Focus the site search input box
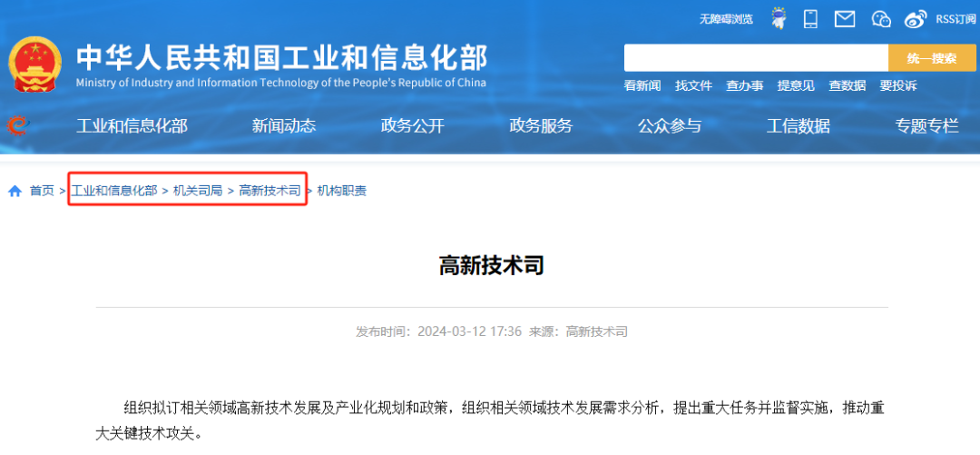980x455 pixels. click(756, 58)
